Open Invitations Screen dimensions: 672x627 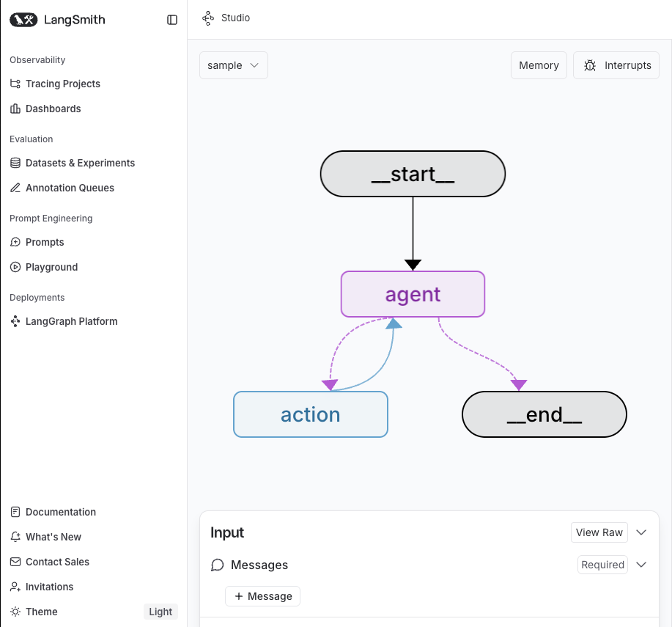pos(49,587)
